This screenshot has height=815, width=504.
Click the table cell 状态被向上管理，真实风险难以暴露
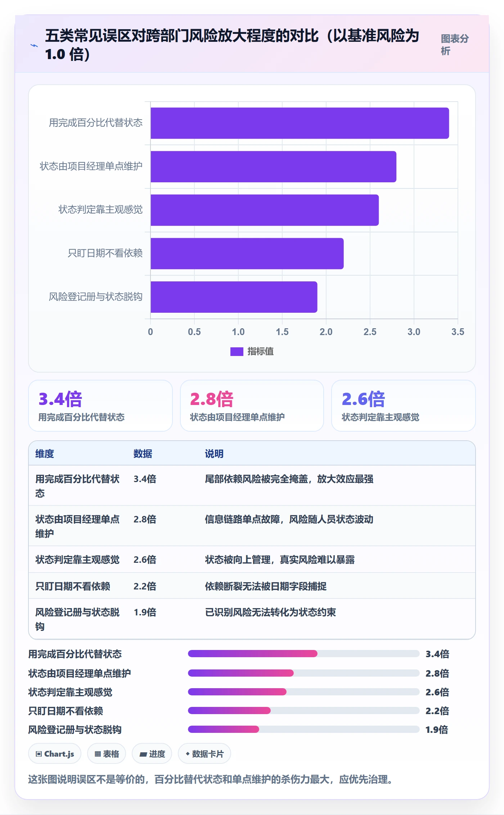click(280, 560)
